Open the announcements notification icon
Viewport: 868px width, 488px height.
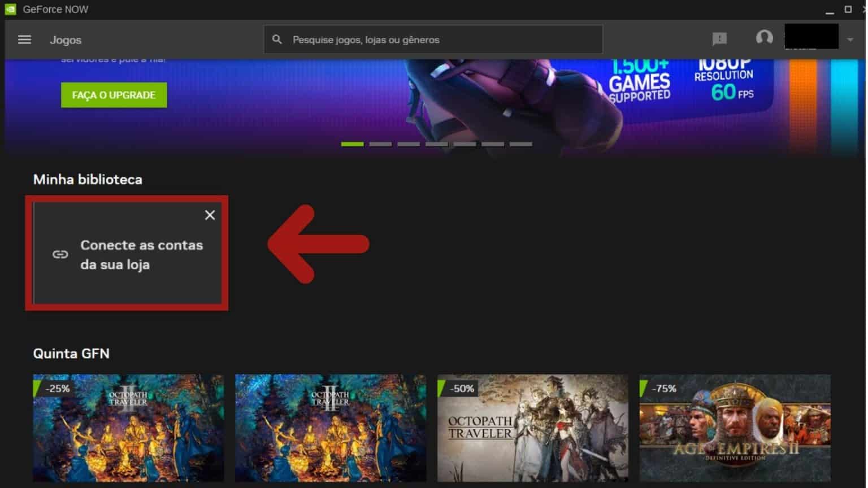point(719,39)
